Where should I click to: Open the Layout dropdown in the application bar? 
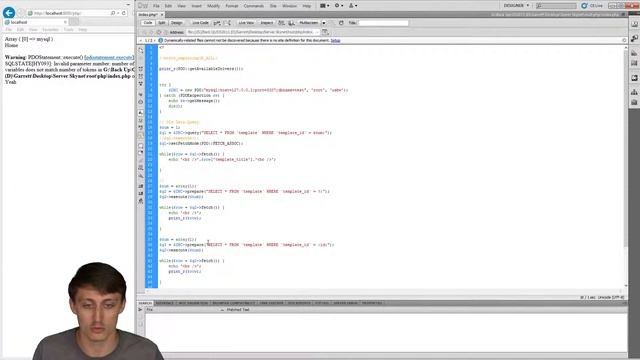point(324,6)
